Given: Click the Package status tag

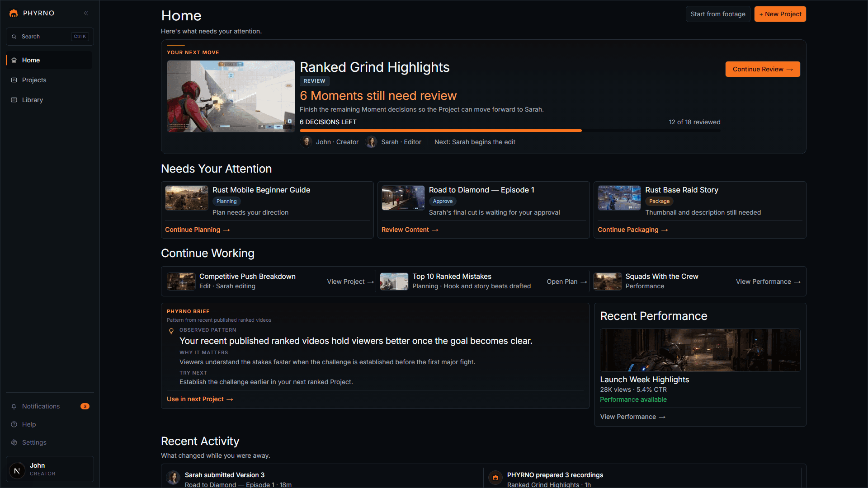Looking at the screenshot, I should [x=659, y=202].
